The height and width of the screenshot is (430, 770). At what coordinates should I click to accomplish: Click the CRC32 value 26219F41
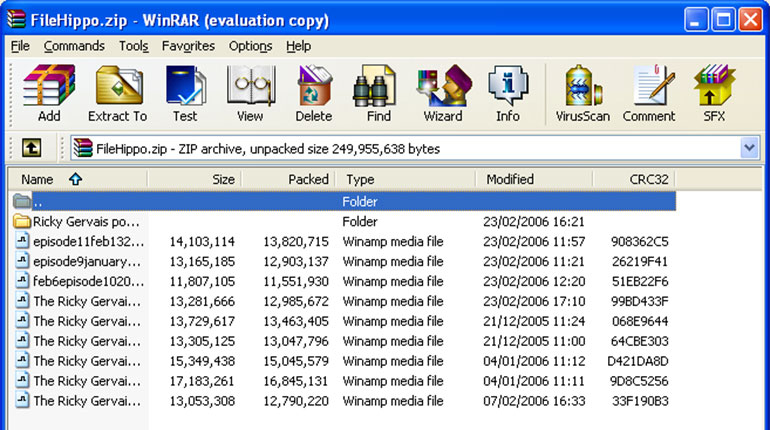click(640, 261)
